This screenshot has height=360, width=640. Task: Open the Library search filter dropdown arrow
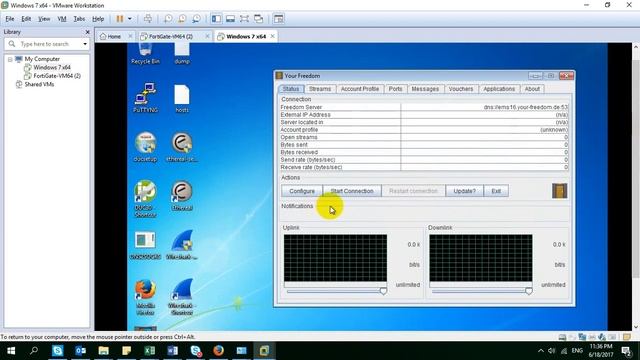click(85, 44)
